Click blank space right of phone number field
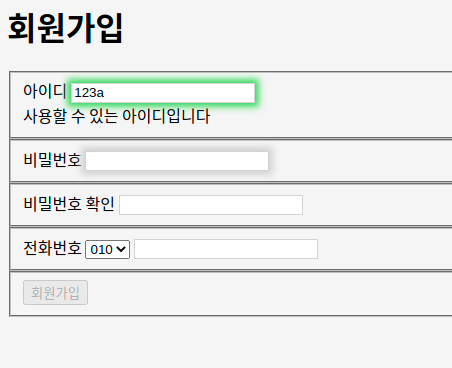Image resolution: width=452 pixels, height=368 pixels. pyautogui.click(x=383, y=249)
